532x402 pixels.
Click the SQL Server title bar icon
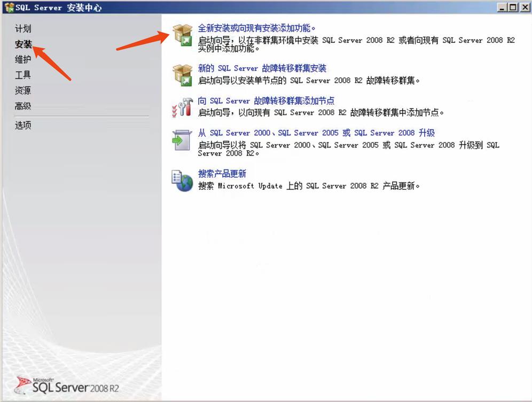tap(9, 7)
